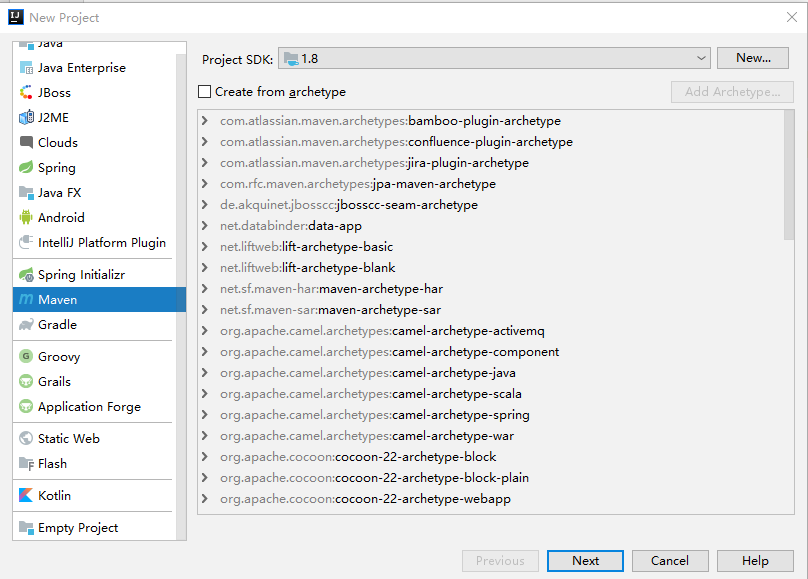Expand jbosscc-seam-archetype node
This screenshot has height=579, width=808.
click(x=205, y=205)
